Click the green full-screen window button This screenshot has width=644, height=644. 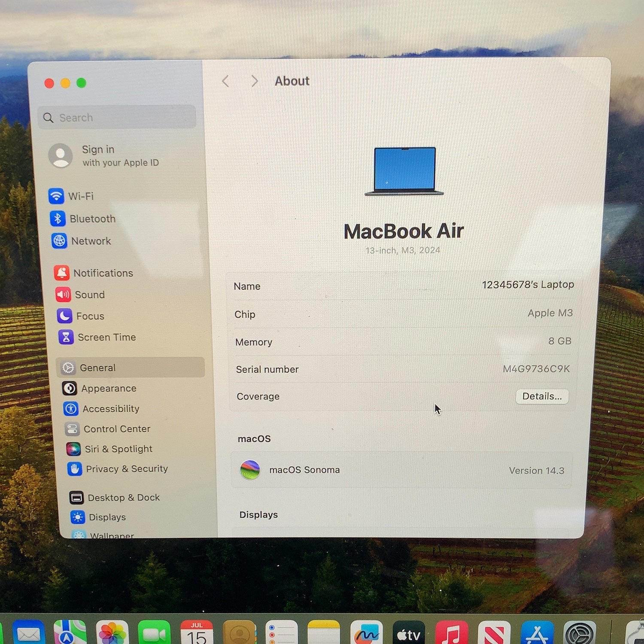click(x=81, y=82)
